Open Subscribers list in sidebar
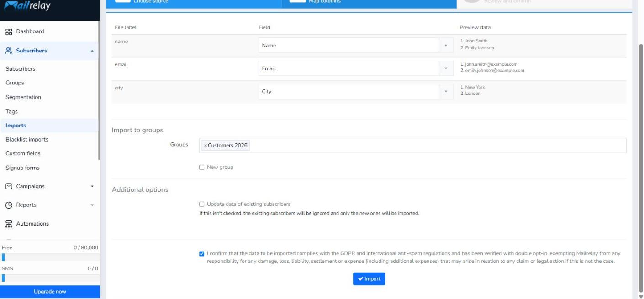Viewport: 644px width, 299px height. (20, 69)
